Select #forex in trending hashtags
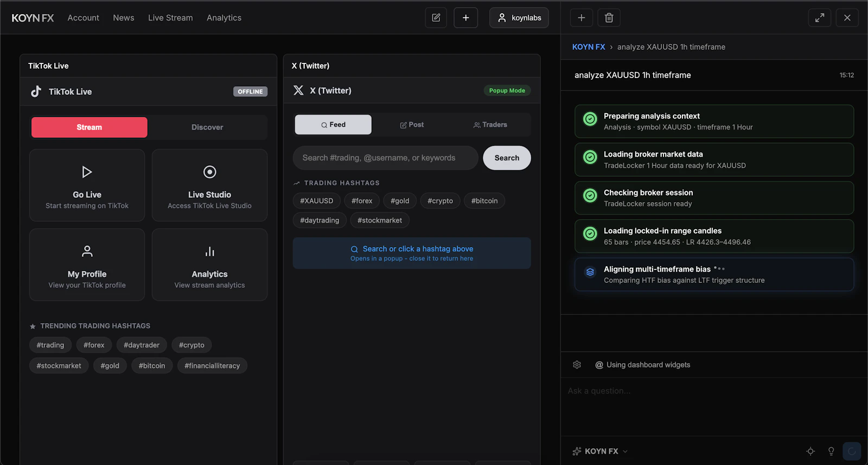This screenshot has width=868, height=465. pyautogui.click(x=94, y=345)
